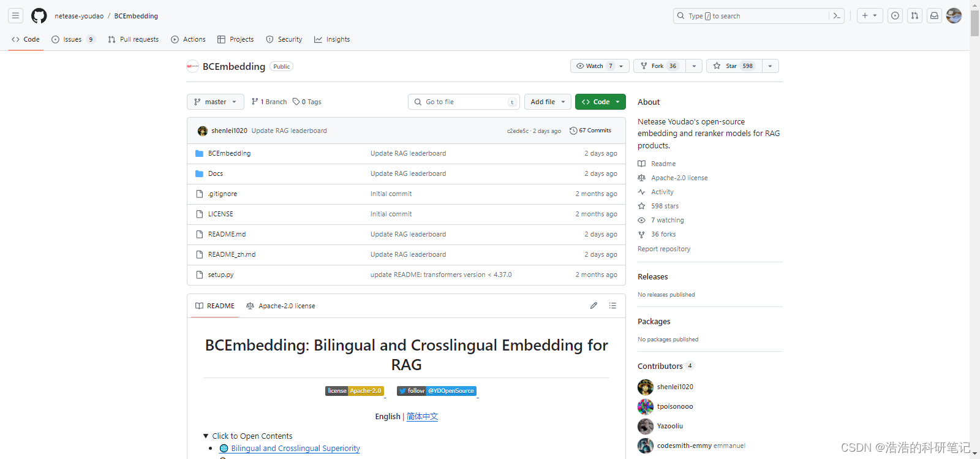The image size is (980, 459).
Task: Click the Yazooliu contributor avatar
Action: [646, 426]
